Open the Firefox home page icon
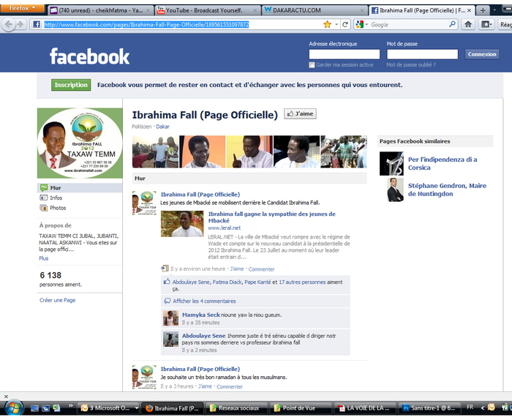The width and height of the screenshot is (512, 420). click(468, 24)
